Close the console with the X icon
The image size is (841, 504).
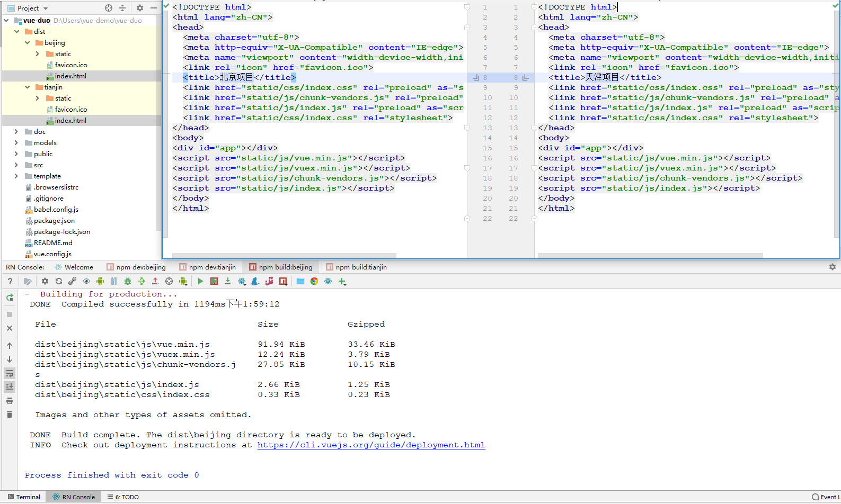pyautogui.click(x=10, y=328)
